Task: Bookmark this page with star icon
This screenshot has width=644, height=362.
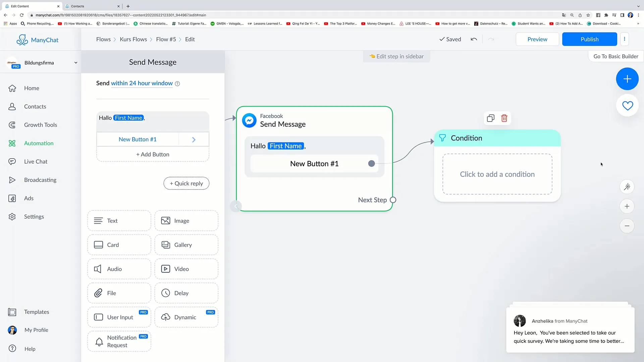Action: coord(588,15)
